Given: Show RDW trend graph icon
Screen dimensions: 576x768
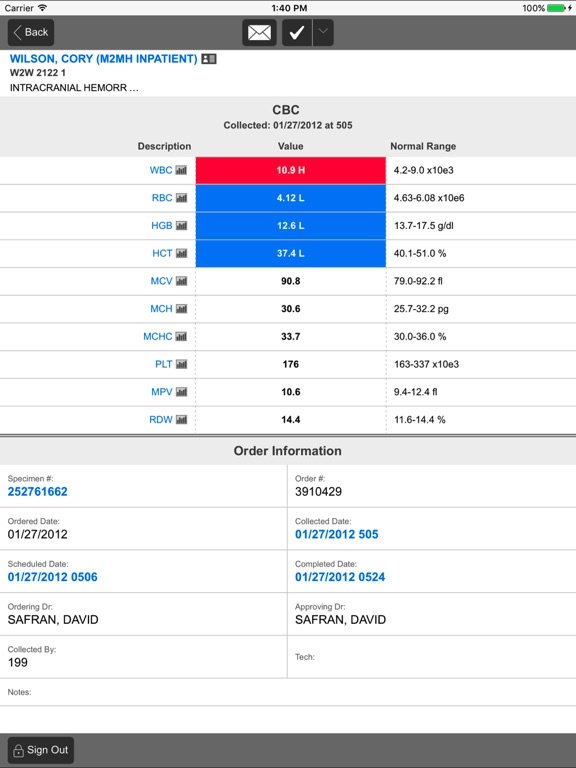Looking at the screenshot, I should pos(182,420).
